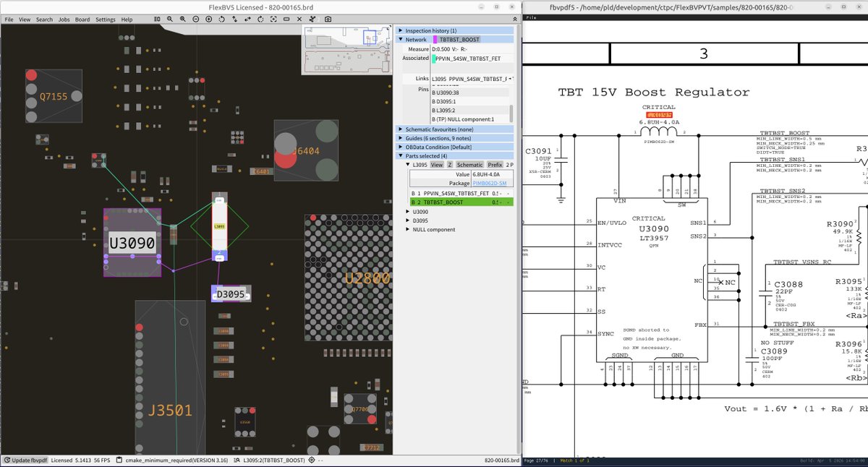Expand the U3090 part entry

click(x=407, y=211)
